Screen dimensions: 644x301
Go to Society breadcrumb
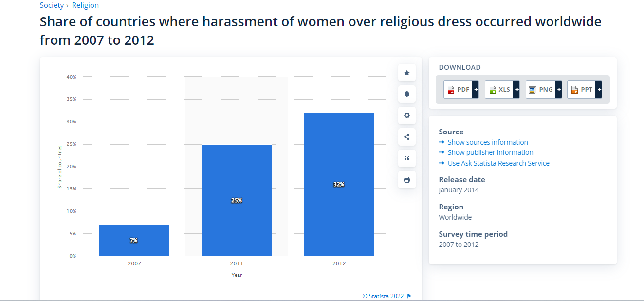tap(52, 5)
